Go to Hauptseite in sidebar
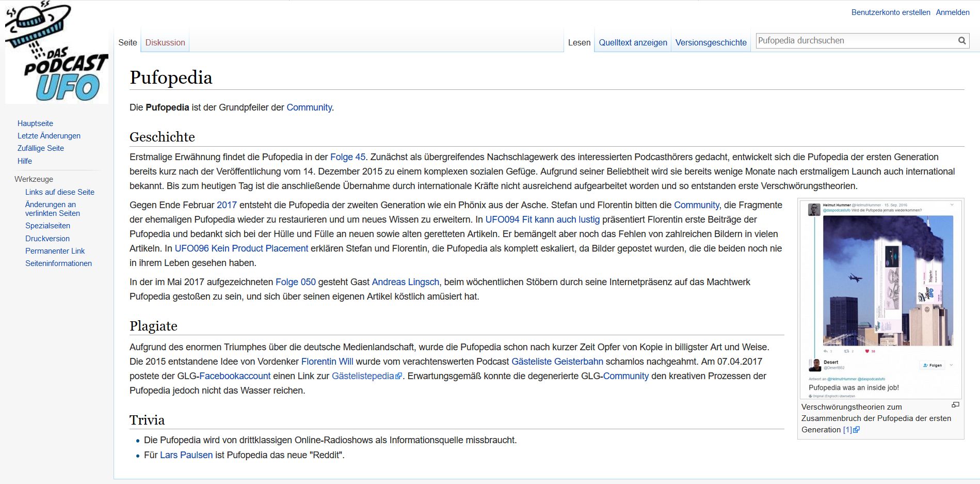Viewport: 980px width, 484px height. [35, 123]
